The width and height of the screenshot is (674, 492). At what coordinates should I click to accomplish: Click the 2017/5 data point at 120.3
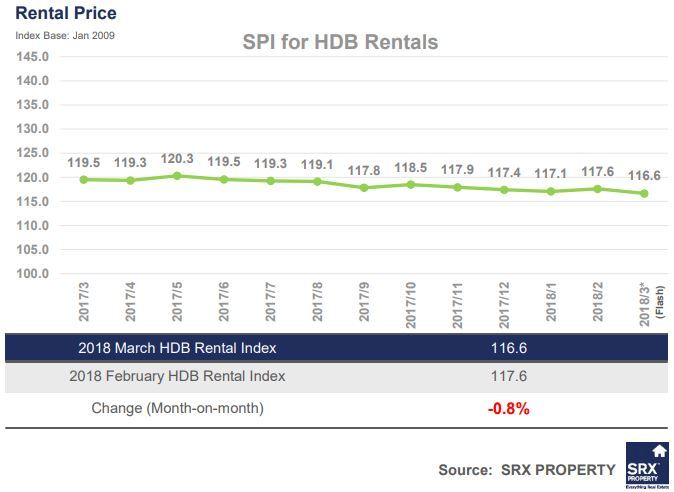tap(177, 176)
